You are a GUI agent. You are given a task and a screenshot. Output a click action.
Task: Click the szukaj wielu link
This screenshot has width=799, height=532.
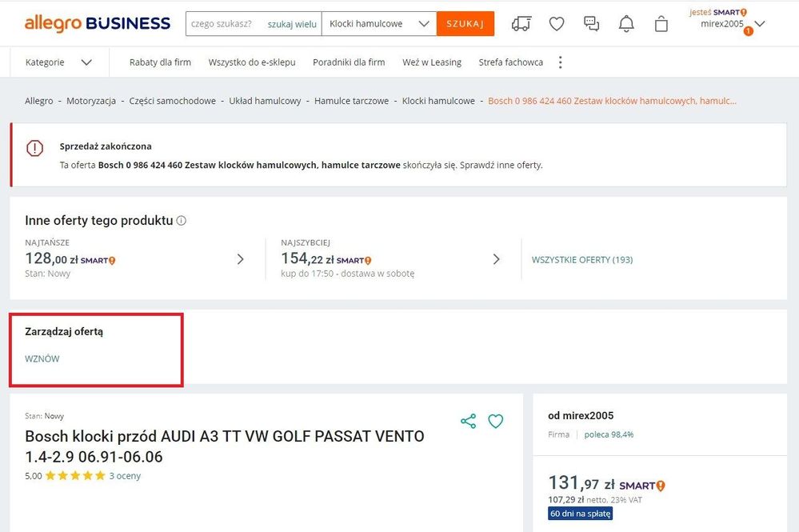pyautogui.click(x=292, y=24)
